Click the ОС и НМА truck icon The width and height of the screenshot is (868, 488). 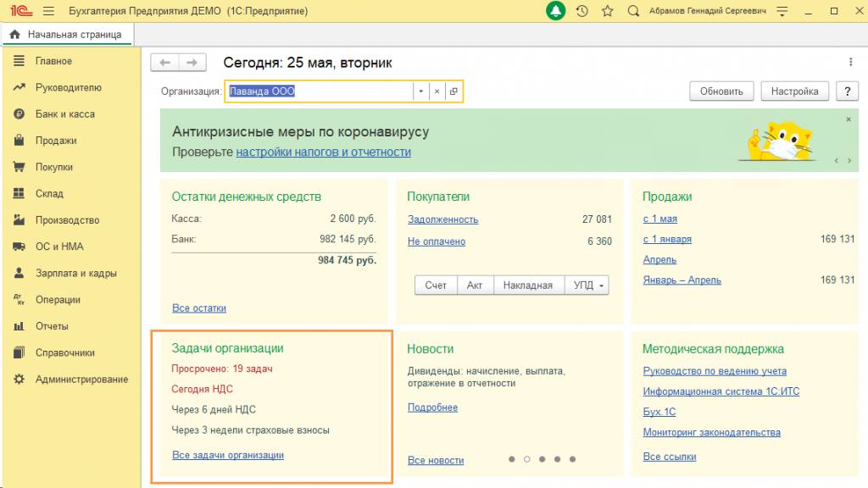pyautogui.click(x=19, y=247)
